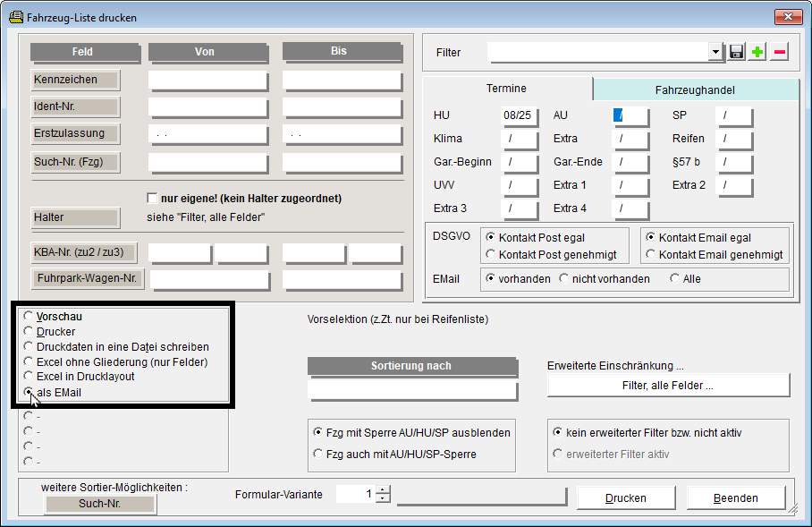The width and height of the screenshot is (812, 527).
Task: Focus the Erstzulassung Bis date field
Action: coord(342,134)
